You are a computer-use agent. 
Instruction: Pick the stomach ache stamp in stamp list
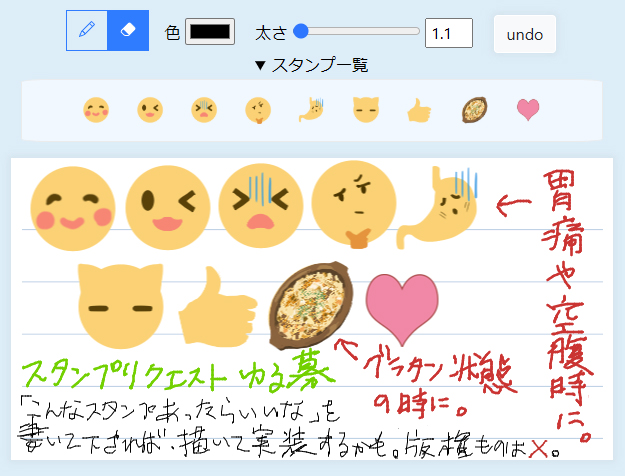311,110
